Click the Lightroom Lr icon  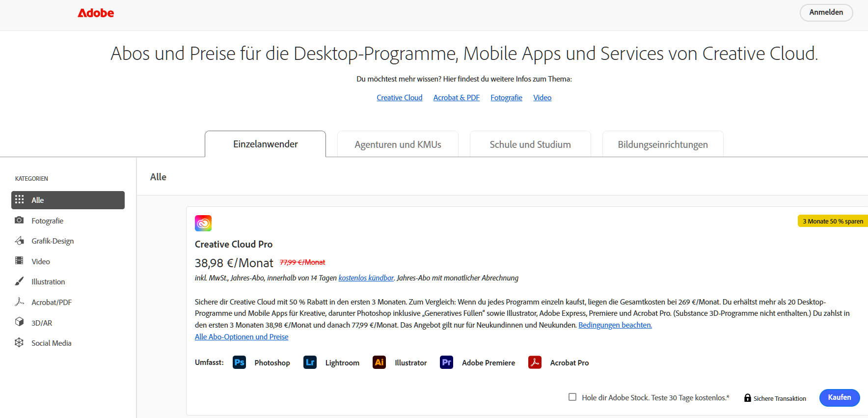pos(310,362)
